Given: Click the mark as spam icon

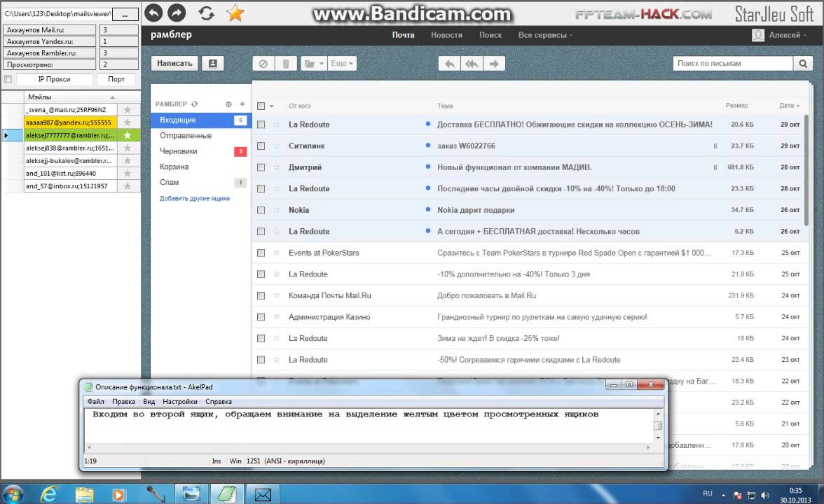Looking at the screenshot, I should pos(263,64).
